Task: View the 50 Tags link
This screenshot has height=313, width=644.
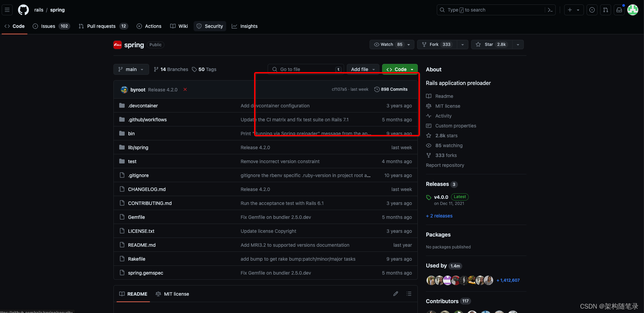Action: coord(204,69)
